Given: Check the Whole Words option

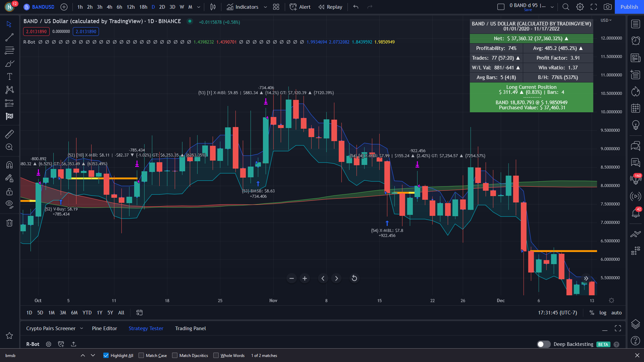Looking at the screenshot, I should point(216,355).
